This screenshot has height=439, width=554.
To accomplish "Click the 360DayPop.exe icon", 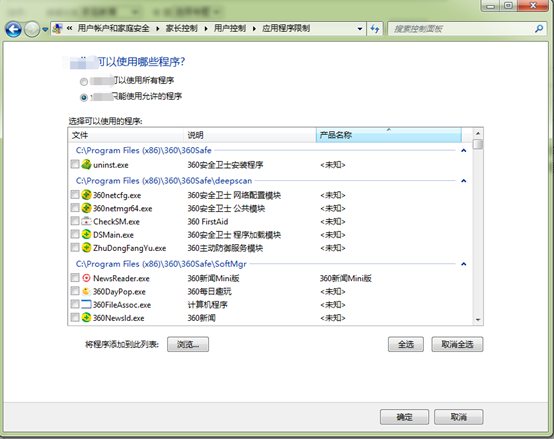I will pyautogui.click(x=86, y=291).
